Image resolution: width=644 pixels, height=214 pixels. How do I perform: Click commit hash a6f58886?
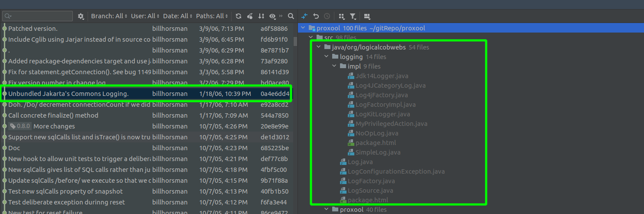pos(274,29)
